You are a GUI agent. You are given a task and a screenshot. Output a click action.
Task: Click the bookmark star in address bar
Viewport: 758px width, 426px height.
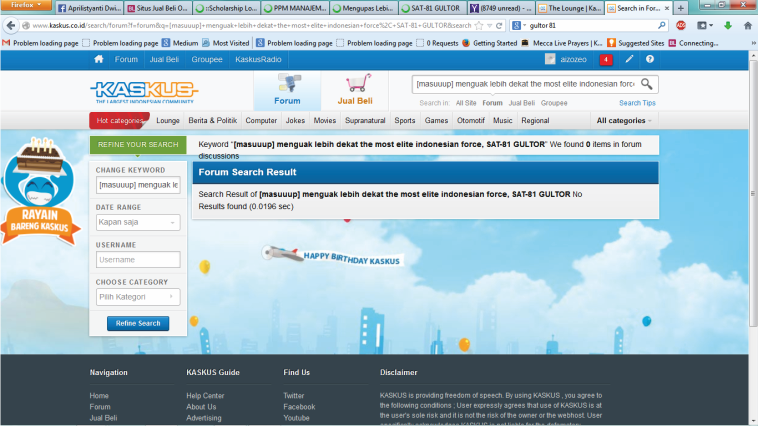click(479, 25)
